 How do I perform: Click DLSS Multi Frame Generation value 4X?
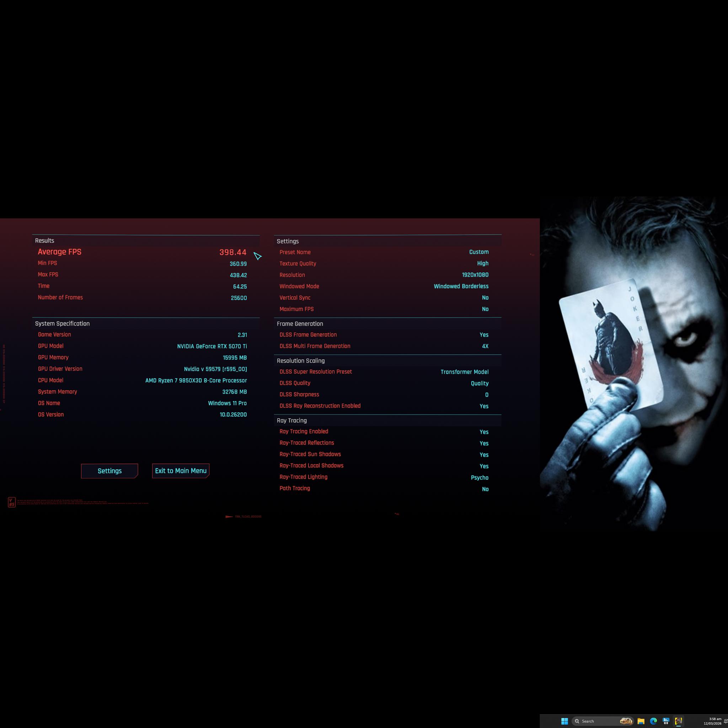[x=485, y=346]
